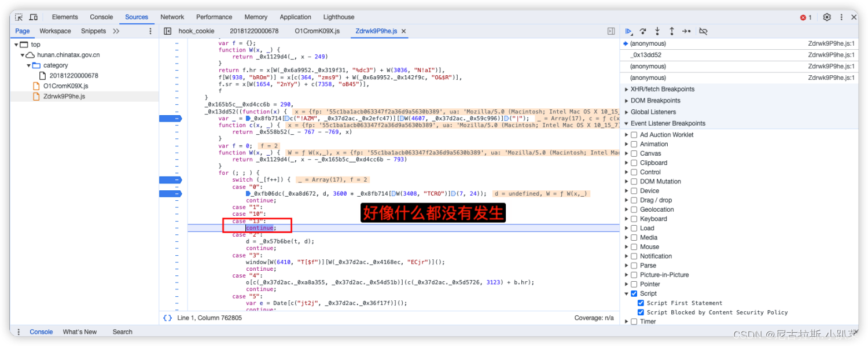The image size is (868, 346).
Task: Enable the Mouse event listener breakpoint
Action: (x=633, y=246)
